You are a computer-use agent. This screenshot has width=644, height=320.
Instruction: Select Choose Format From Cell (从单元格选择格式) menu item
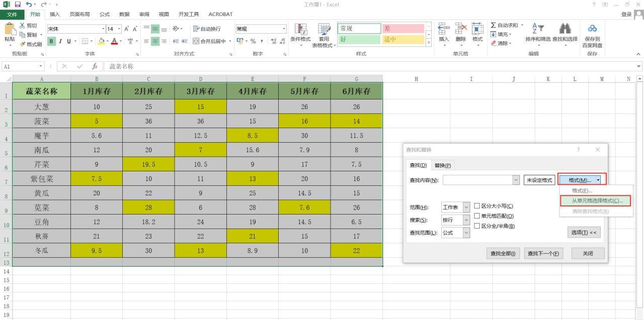(596, 200)
